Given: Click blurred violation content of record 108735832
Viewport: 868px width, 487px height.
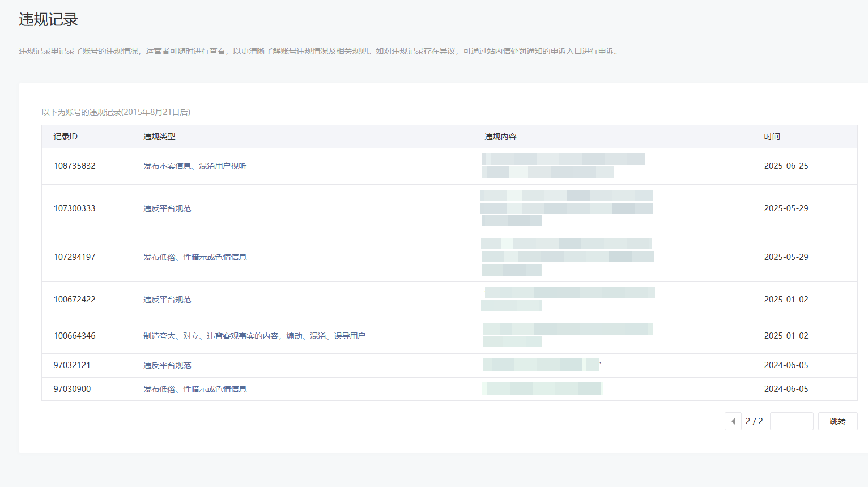Looking at the screenshot, I should click(563, 165).
